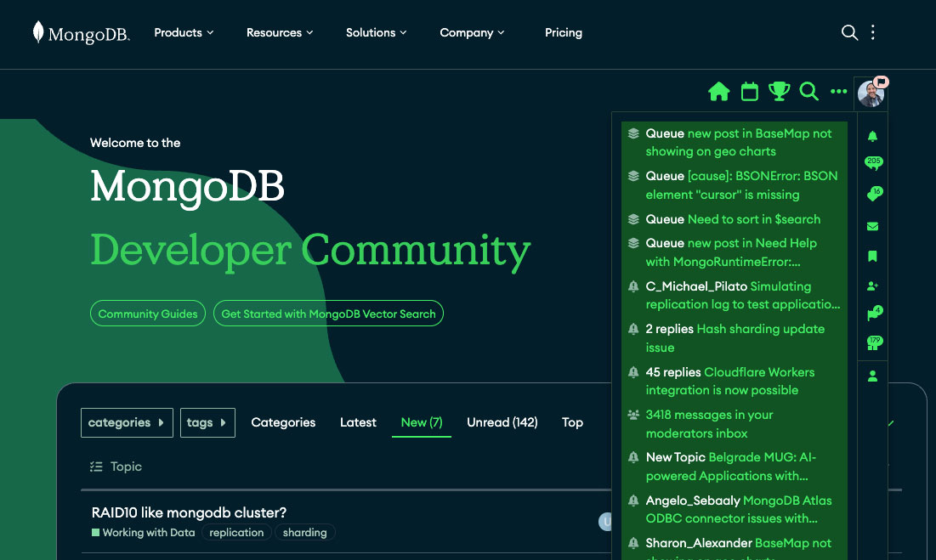Select the New (7) tab
The width and height of the screenshot is (936, 560).
(422, 422)
